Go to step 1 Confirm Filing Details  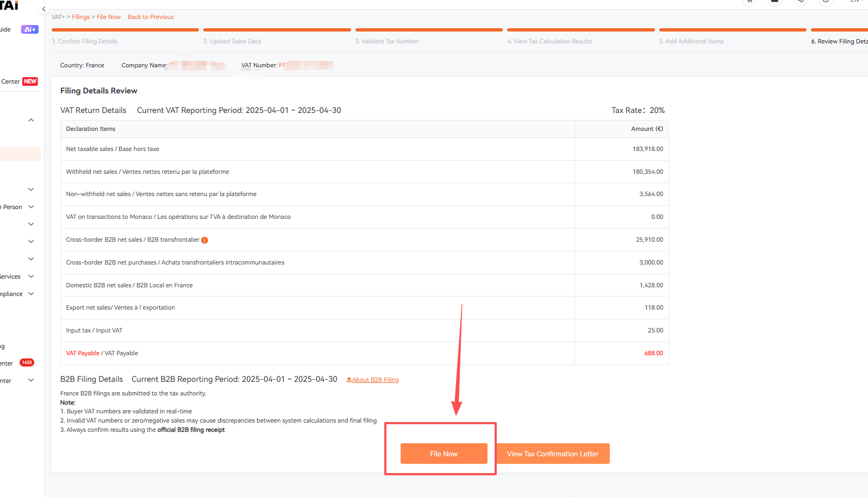click(x=84, y=41)
